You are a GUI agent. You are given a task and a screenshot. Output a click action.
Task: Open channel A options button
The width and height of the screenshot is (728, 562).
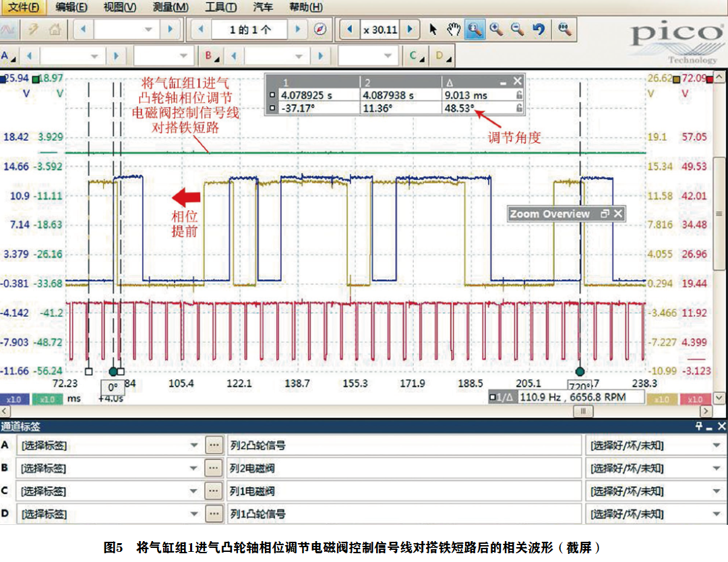(x=8, y=56)
